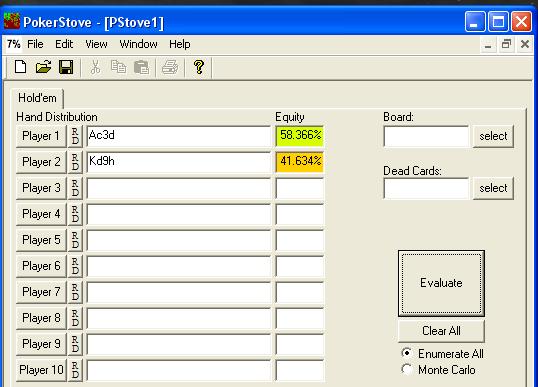Click the Evaluate button
538x387 pixels.
441,283
